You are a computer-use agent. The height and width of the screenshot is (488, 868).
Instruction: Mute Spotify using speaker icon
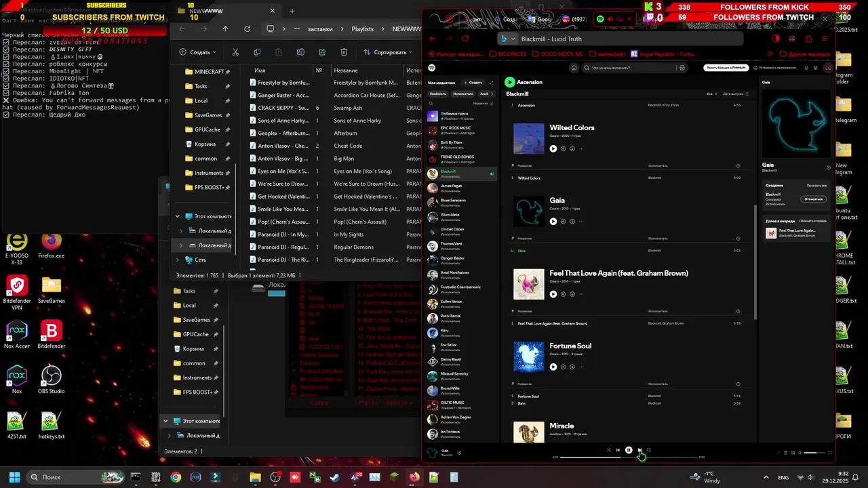(800, 453)
